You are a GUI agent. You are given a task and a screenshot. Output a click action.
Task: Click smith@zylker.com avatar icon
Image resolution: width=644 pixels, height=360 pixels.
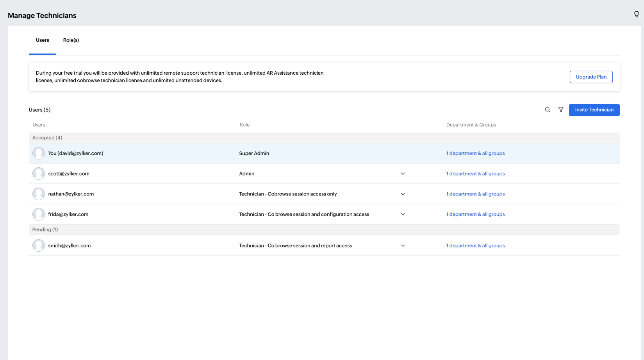[39, 245]
